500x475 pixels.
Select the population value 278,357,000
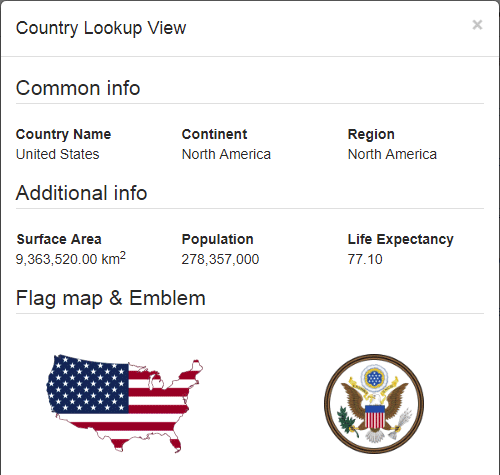[220, 259]
